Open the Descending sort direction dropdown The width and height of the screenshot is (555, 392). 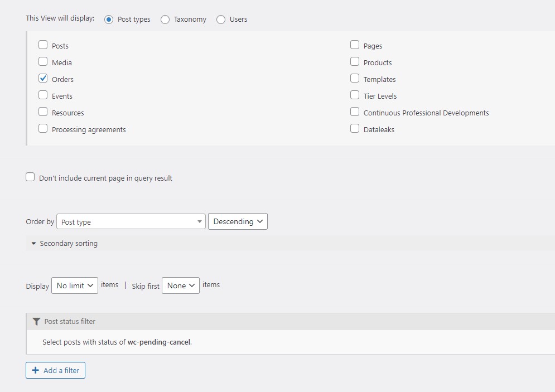click(238, 221)
